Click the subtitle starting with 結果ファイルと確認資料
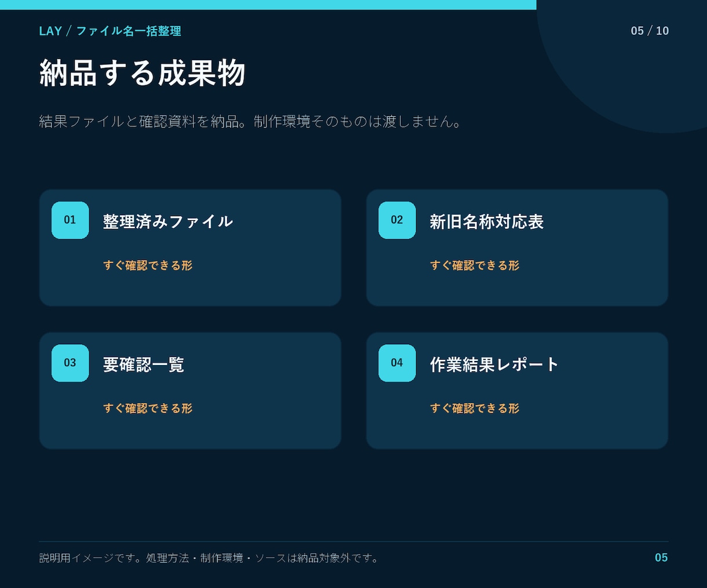Image resolution: width=707 pixels, height=588 pixels. pos(251,122)
